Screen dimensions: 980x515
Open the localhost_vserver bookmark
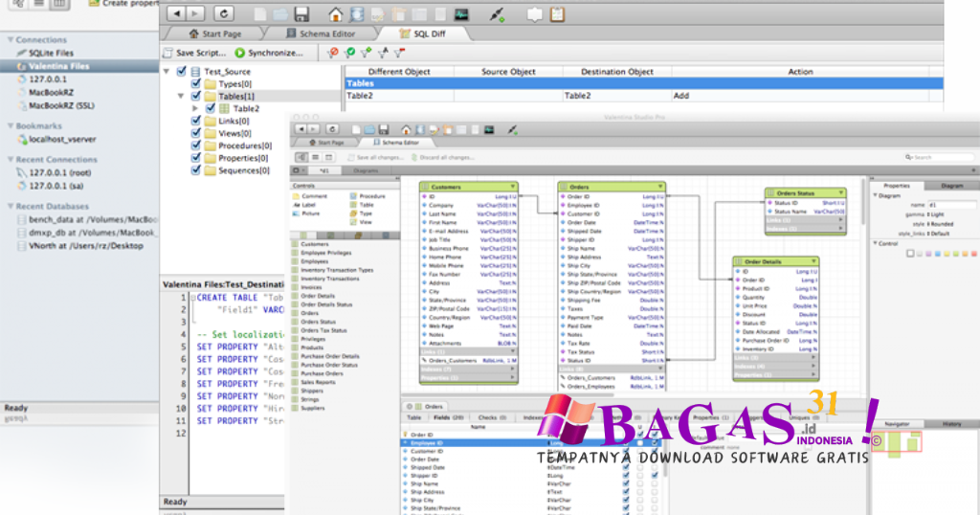point(56,140)
